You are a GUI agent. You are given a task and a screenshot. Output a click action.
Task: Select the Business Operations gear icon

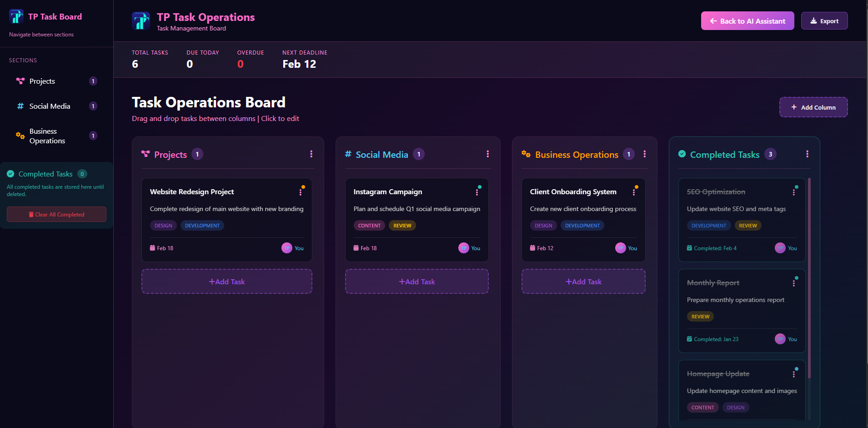click(x=20, y=136)
